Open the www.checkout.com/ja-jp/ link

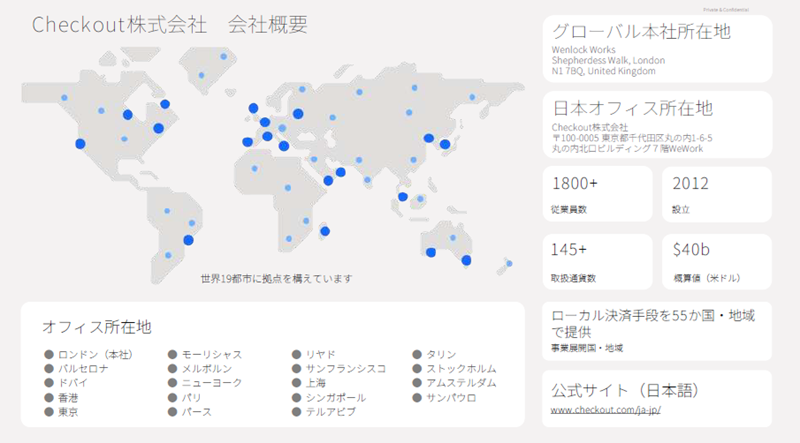[605, 410]
